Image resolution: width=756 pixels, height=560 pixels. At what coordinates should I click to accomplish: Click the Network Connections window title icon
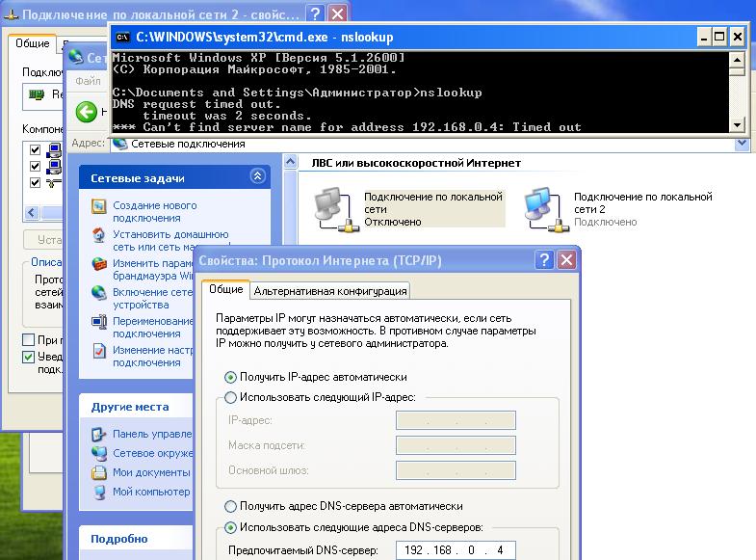coord(75,58)
